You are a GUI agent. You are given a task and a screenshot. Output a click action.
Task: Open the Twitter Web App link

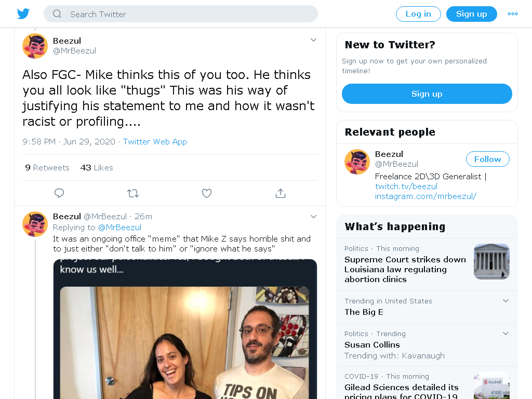coord(155,142)
